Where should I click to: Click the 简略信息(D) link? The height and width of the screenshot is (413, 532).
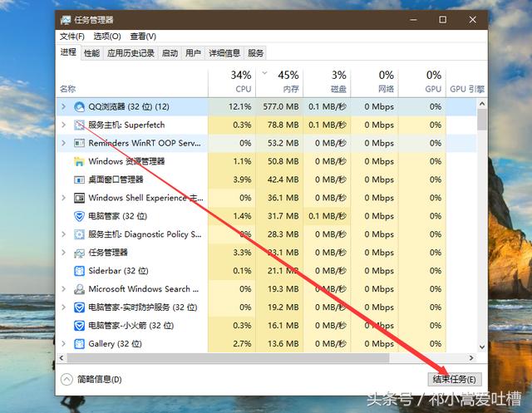(x=100, y=380)
